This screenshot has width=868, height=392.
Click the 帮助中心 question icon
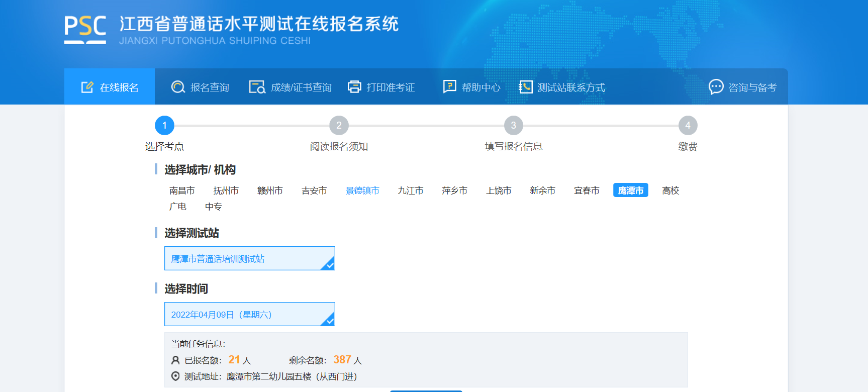pyautogui.click(x=449, y=86)
